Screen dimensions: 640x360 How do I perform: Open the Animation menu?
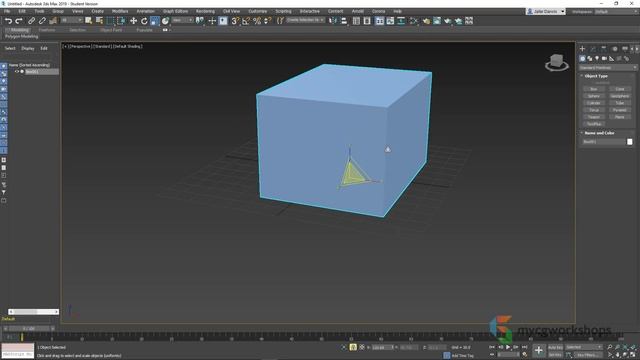click(145, 11)
